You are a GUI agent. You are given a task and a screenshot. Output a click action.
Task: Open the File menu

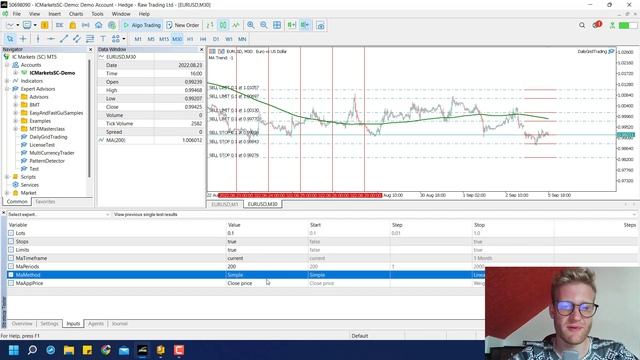pos(17,14)
